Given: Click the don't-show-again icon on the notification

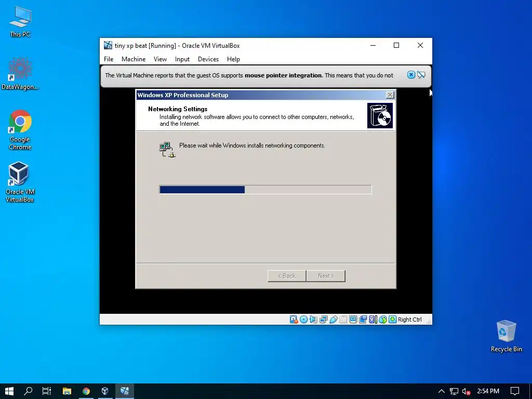Looking at the screenshot, I should point(421,75).
